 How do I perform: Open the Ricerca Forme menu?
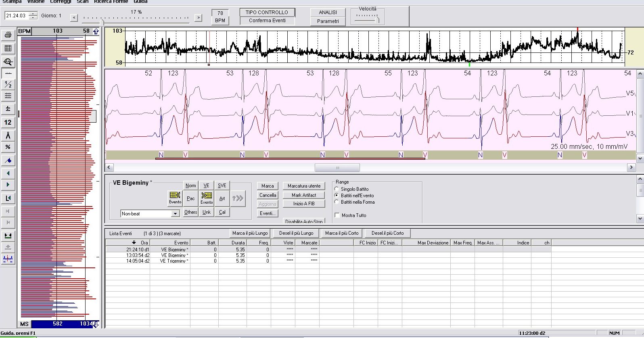pyautogui.click(x=111, y=2)
